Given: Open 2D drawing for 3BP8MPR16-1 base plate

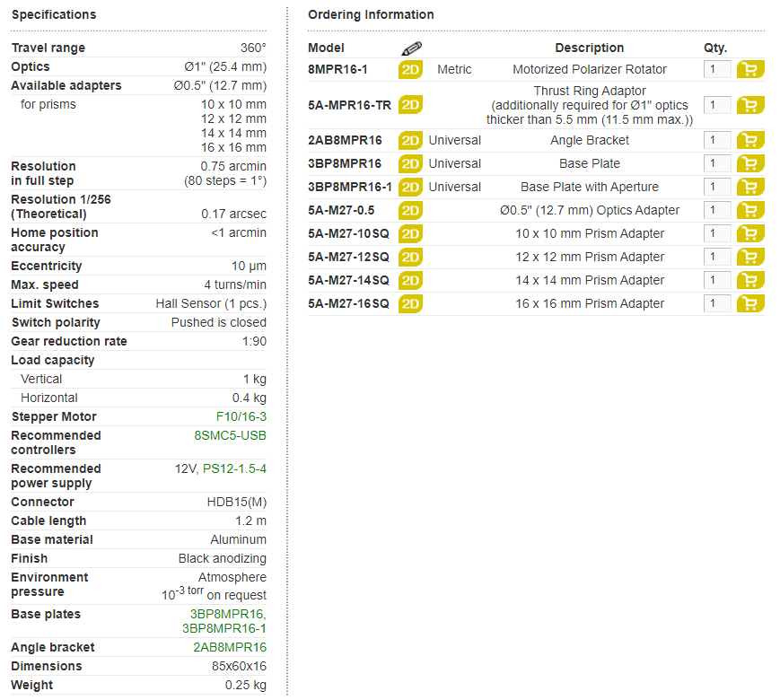Looking at the screenshot, I should coord(410,187).
